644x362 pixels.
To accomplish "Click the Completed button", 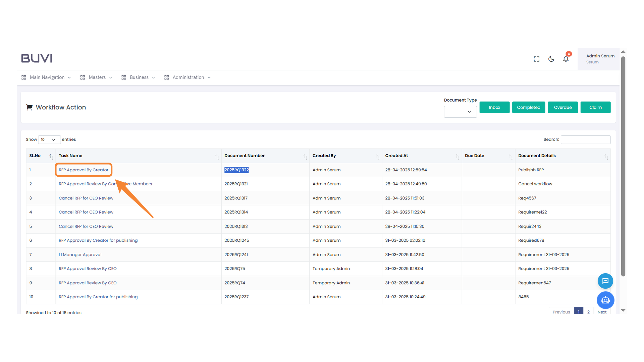I will click(x=528, y=107).
